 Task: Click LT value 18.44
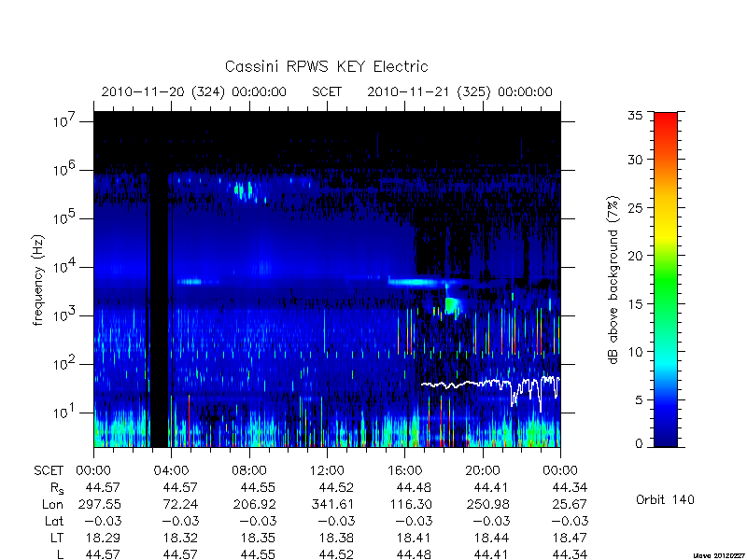492,539
